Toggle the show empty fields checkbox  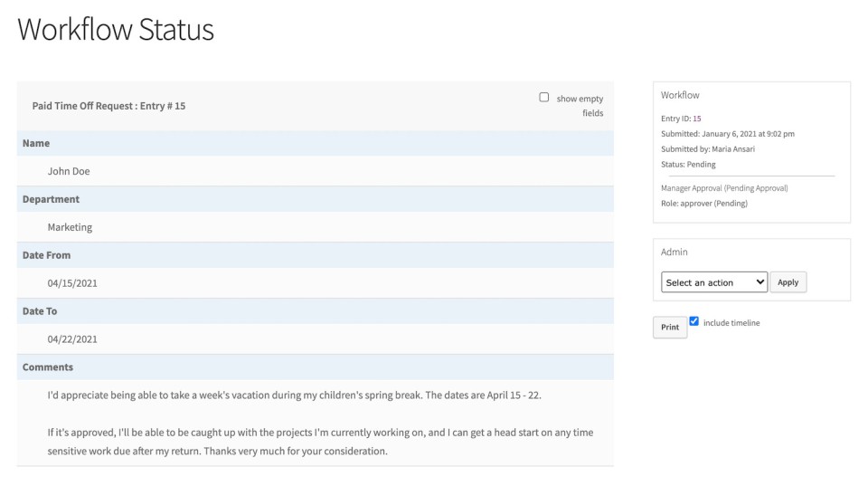click(544, 97)
